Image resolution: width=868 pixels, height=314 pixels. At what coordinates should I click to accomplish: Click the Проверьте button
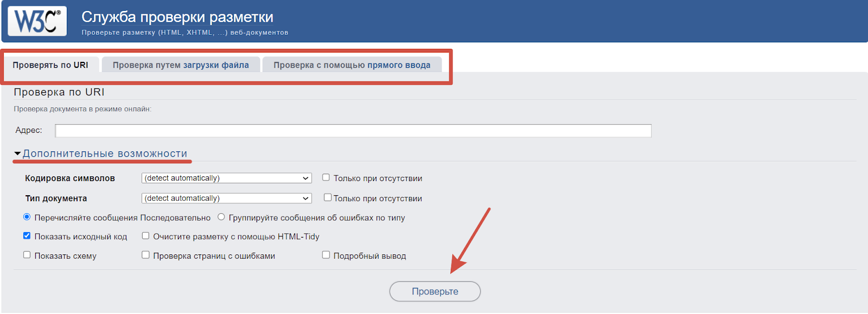click(x=435, y=291)
